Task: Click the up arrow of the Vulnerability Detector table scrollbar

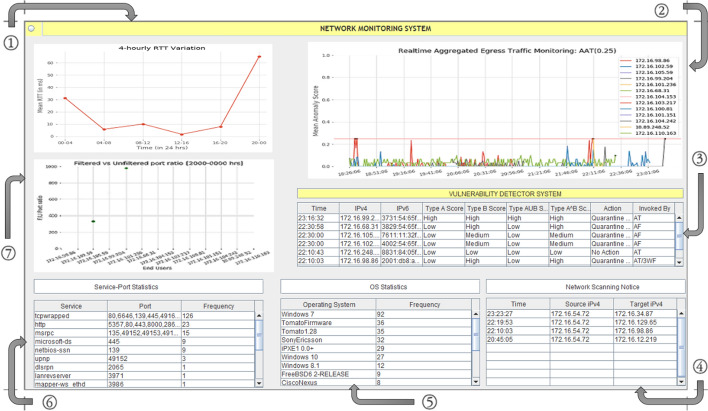Action: pos(679,218)
